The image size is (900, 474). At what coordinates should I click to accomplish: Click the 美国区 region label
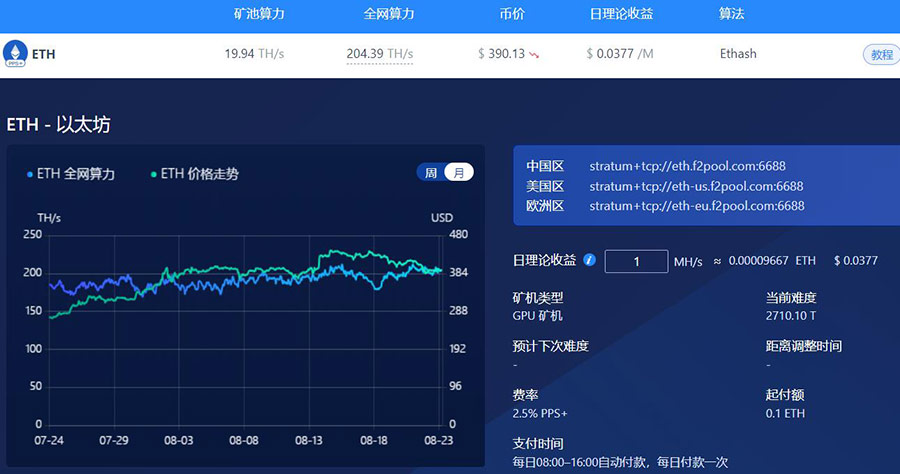click(x=545, y=187)
